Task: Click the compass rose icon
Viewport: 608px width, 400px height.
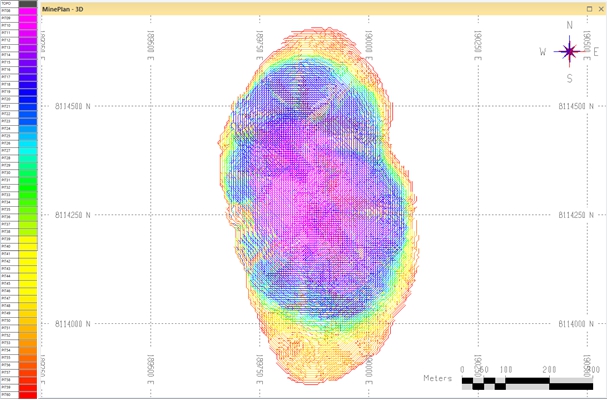Action: (x=569, y=51)
